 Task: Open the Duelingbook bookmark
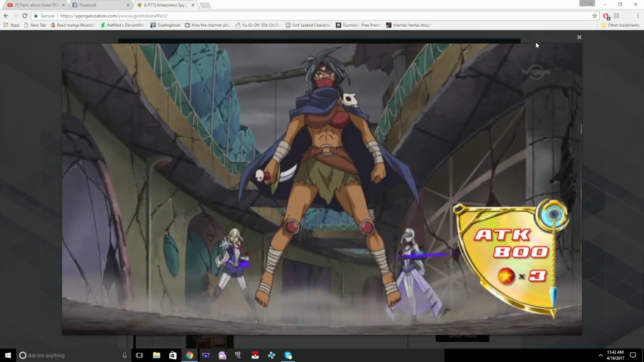point(166,25)
